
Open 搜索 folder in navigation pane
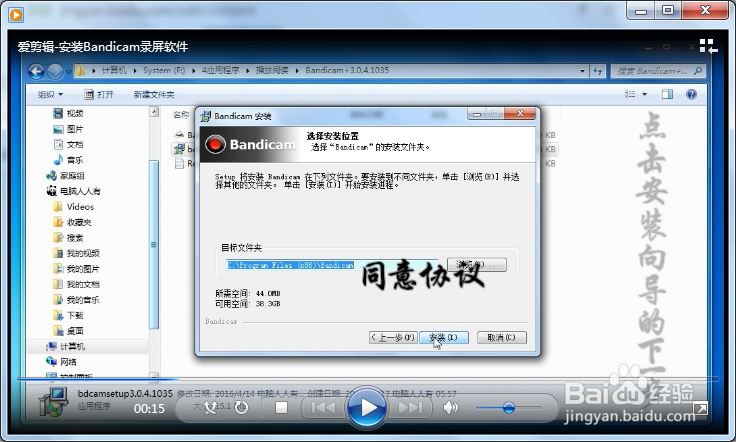[69, 237]
